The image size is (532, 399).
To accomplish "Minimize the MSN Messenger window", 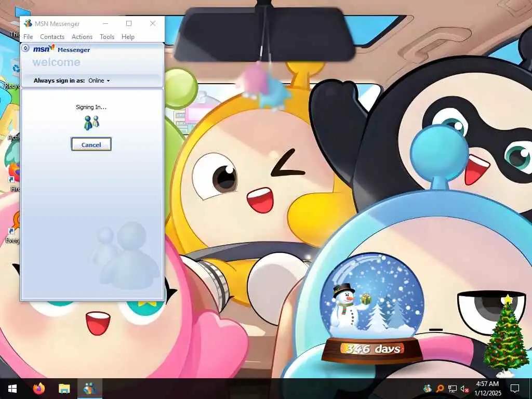I will pyautogui.click(x=105, y=23).
